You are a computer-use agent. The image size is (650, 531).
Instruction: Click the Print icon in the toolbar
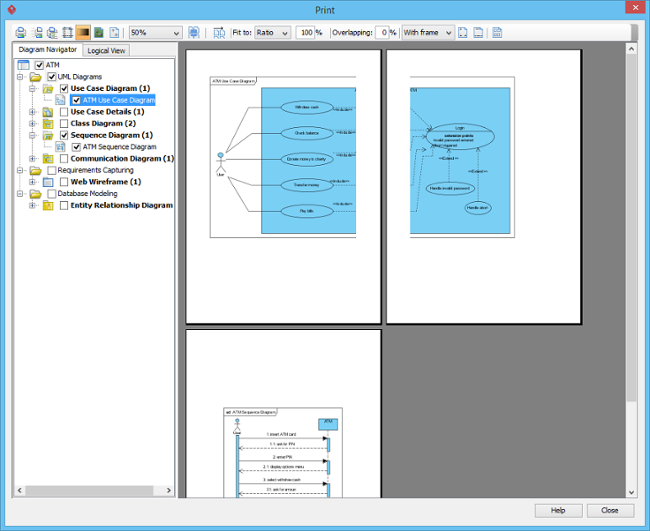pyautogui.click(x=20, y=32)
